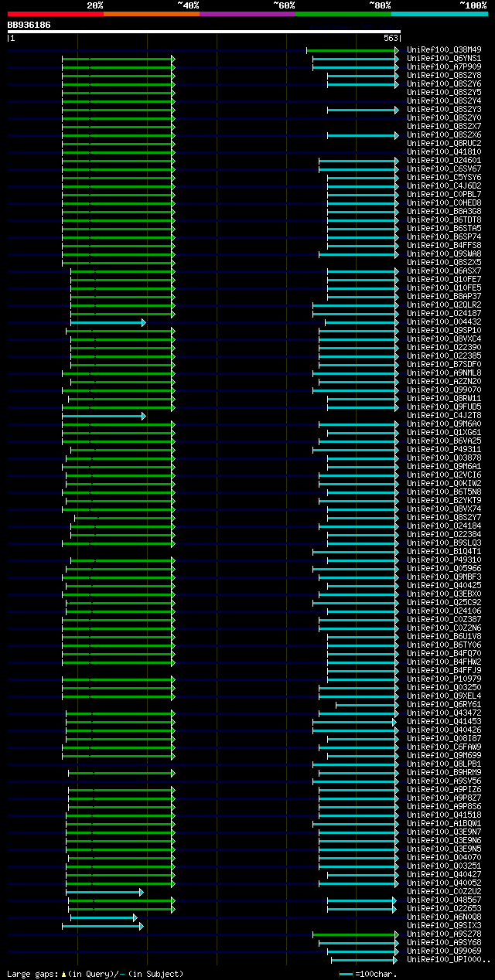Select the UniRef100_Q6ASX7 label
495x980 pixels.
coord(445,271)
